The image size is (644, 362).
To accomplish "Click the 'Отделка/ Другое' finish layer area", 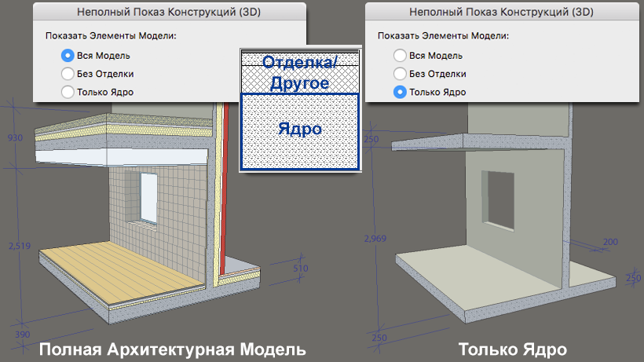I will (300, 73).
